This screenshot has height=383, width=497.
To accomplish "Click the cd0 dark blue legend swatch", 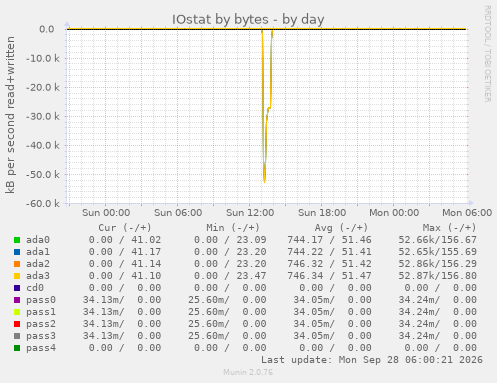I will tap(17, 288).
